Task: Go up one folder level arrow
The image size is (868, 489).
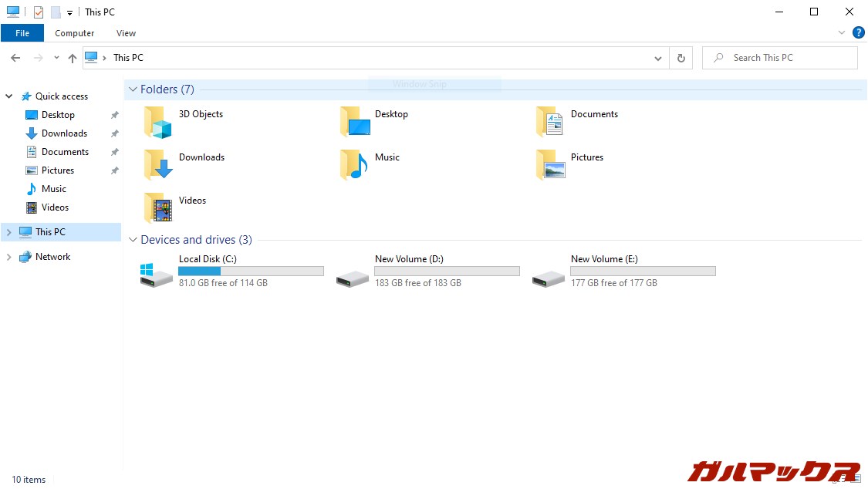Action: pyautogui.click(x=73, y=58)
